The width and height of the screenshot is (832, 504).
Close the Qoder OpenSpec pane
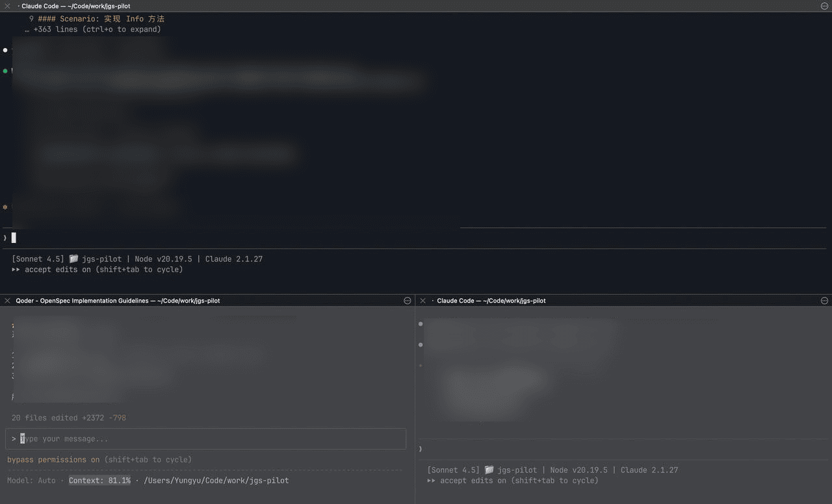pyautogui.click(x=8, y=301)
